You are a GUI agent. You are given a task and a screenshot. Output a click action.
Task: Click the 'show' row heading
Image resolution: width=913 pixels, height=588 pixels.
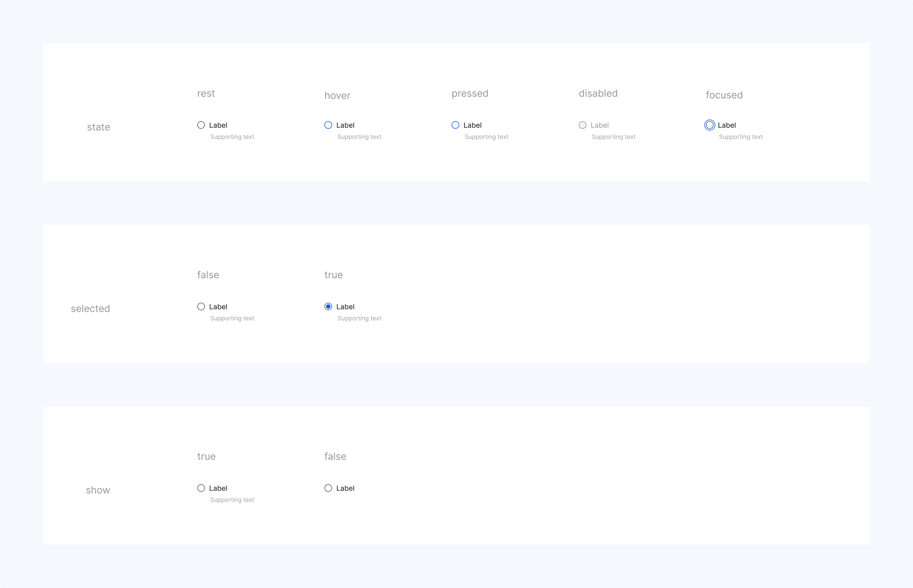(x=98, y=490)
